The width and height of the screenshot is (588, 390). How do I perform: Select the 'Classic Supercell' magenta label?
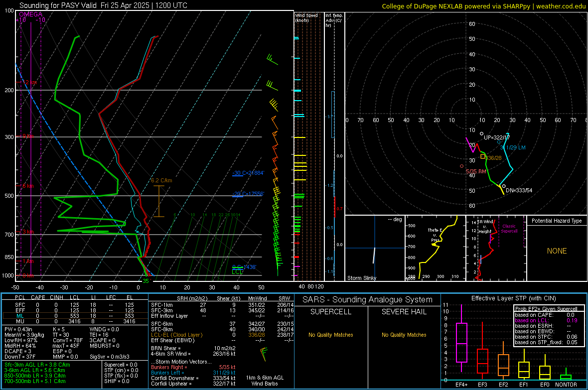coord(509,229)
